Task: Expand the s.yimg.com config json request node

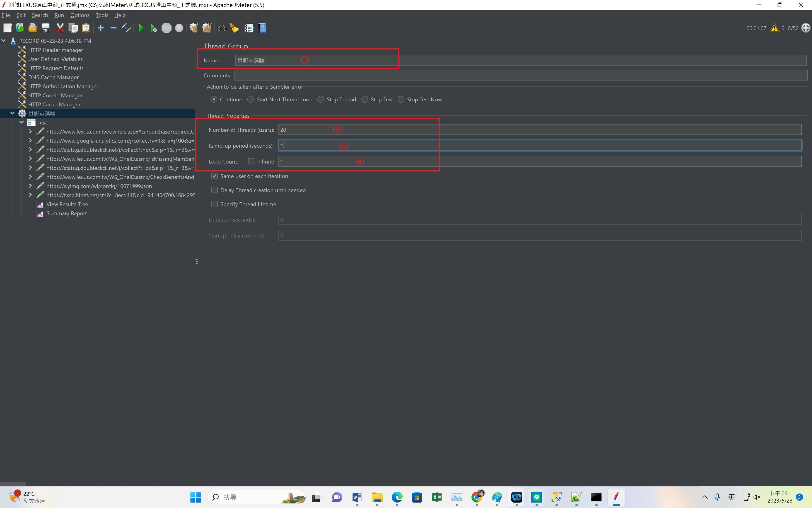Action: tap(31, 186)
